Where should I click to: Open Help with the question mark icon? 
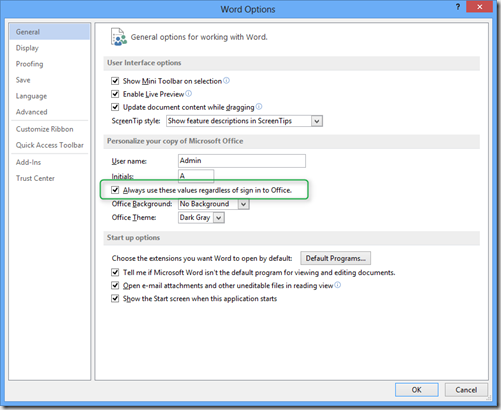(x=458, y=7)
